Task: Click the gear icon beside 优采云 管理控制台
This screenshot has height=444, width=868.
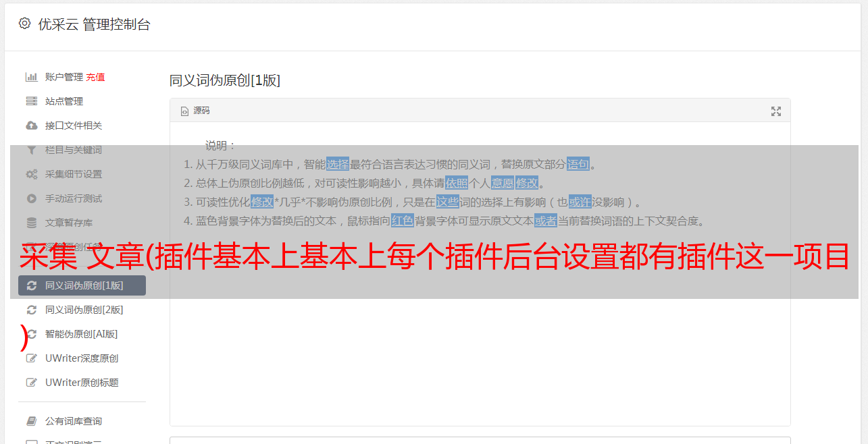Action: pos(25,24)
